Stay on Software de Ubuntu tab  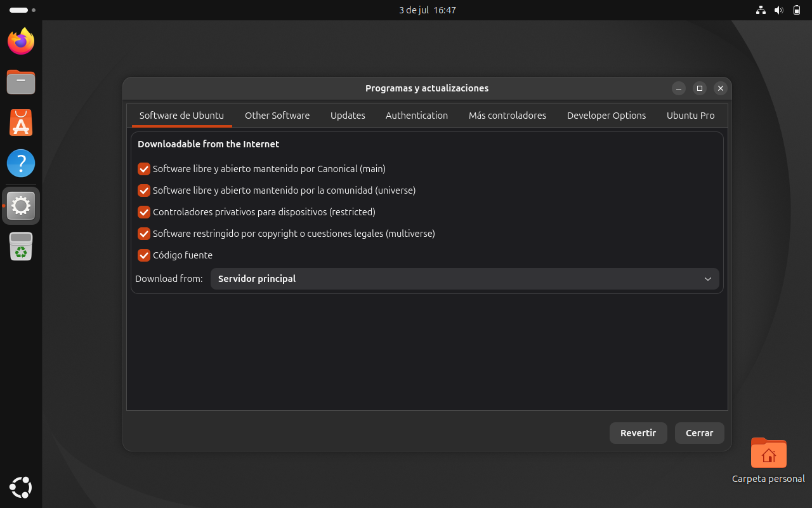181,116
